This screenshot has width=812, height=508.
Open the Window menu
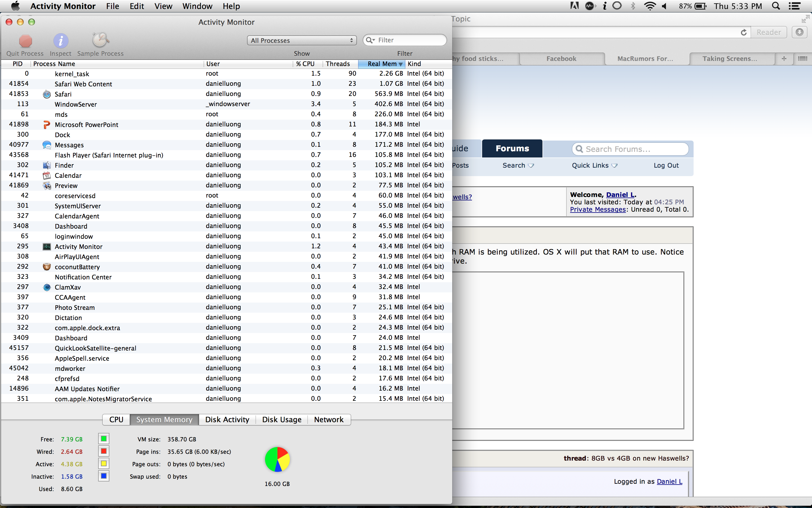coord(197,6)
